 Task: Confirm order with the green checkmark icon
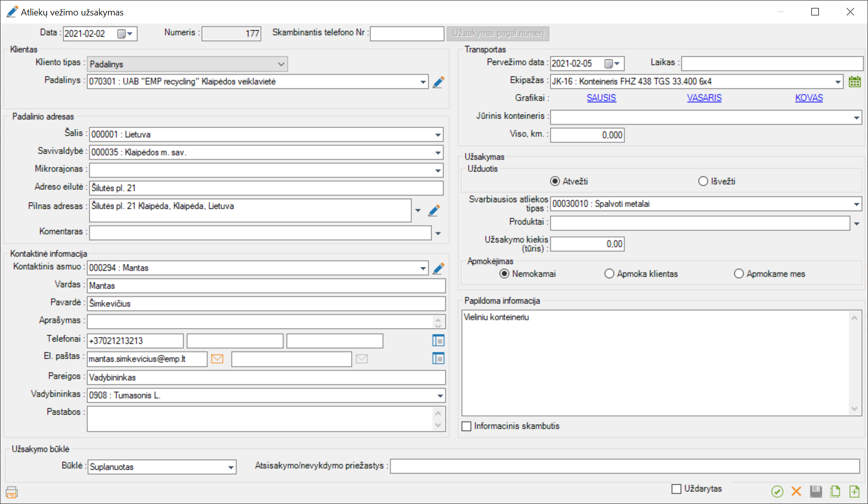point(777,492)
